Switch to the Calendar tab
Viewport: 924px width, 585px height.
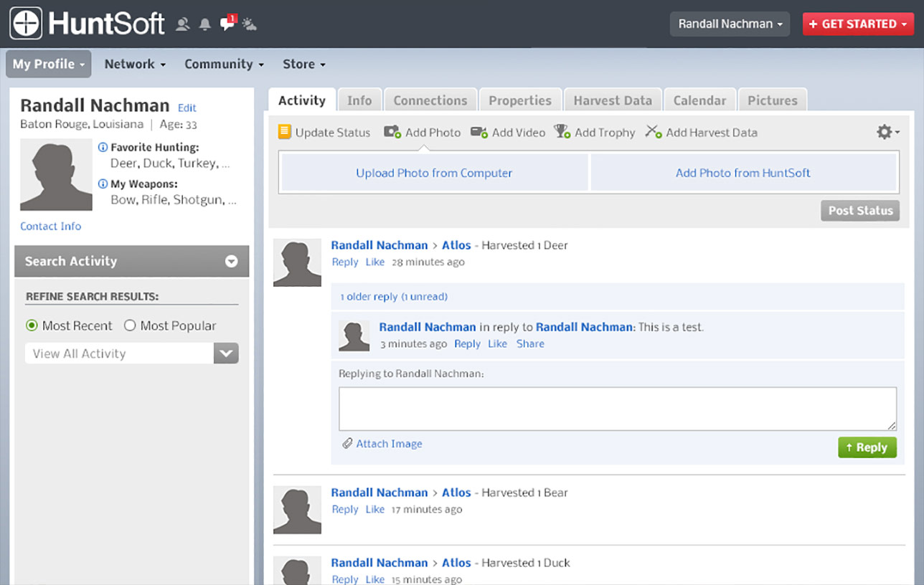point(699,100)
